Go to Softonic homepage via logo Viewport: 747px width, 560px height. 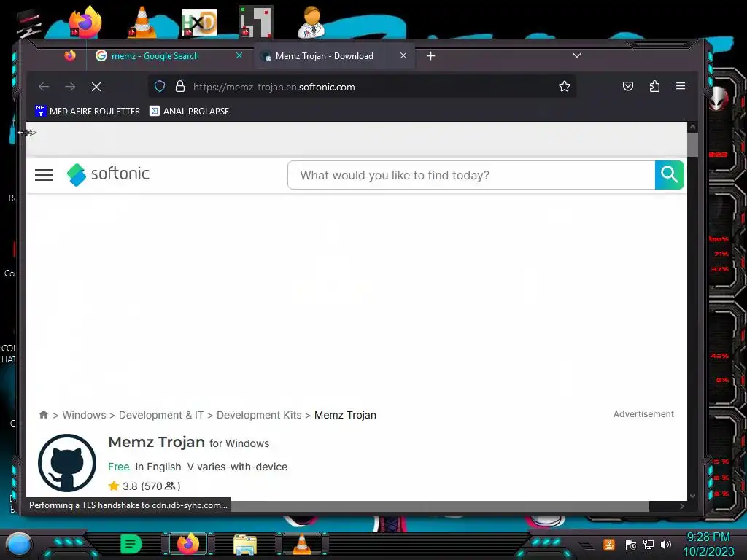coord(108,174)
